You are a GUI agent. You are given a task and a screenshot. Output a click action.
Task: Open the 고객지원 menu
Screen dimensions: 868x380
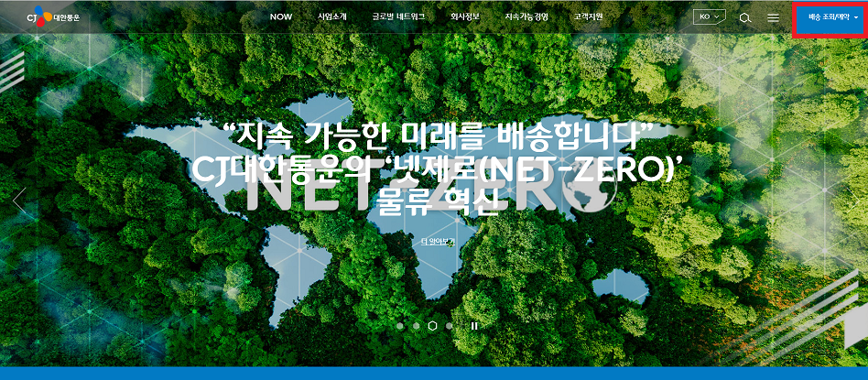tap(589, 16)
